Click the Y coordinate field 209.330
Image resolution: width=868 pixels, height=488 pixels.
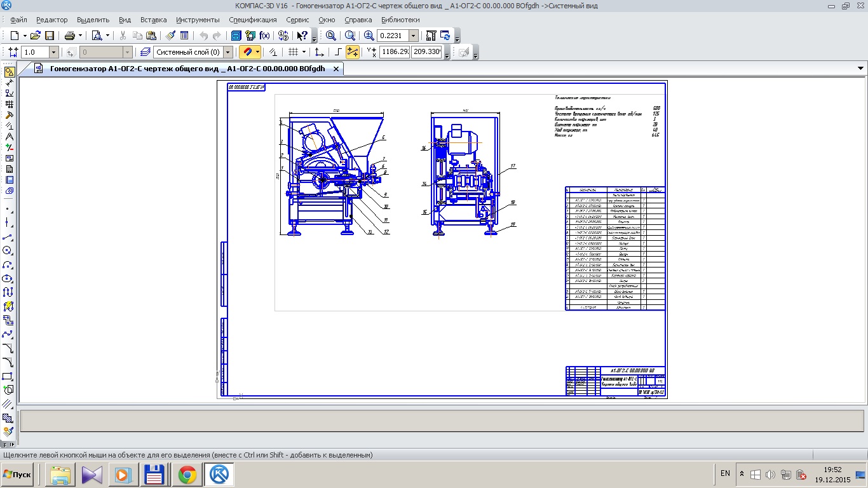[427, 52]
